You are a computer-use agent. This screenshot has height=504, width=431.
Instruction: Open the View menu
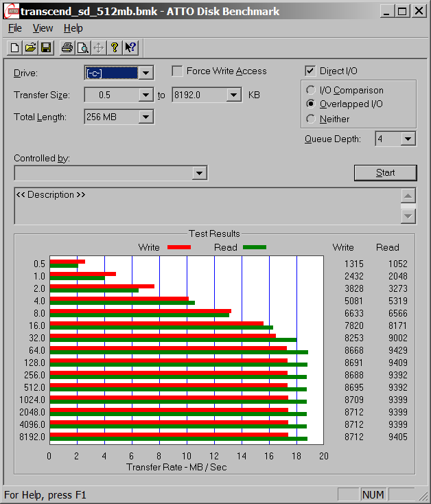click(x=43, y=28)
